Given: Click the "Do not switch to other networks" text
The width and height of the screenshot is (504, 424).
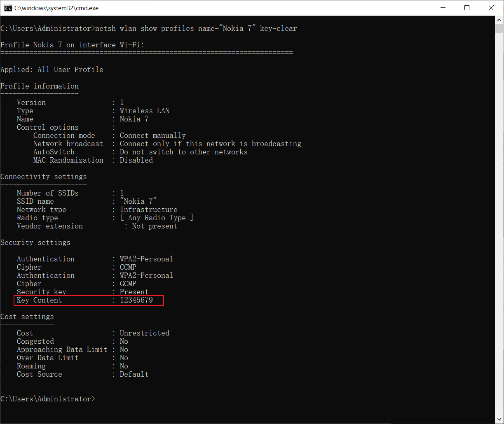Looking at the screenshot, I should click(x=183, y=152).
